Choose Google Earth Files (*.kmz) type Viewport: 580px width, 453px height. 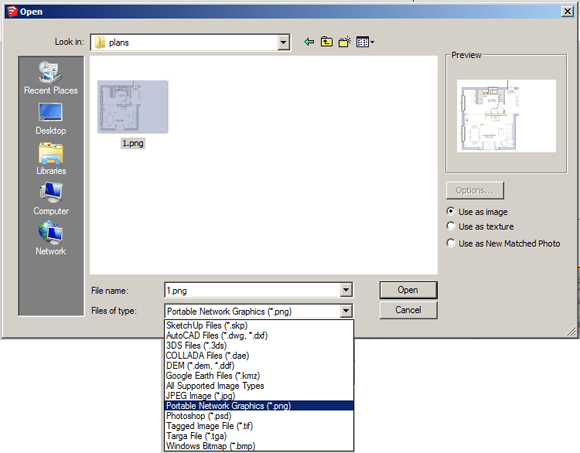click(259, 376)
